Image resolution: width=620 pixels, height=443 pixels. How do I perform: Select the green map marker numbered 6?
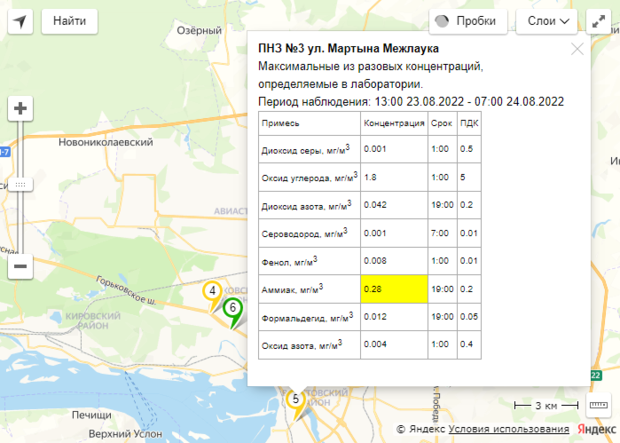click(232, 309)
